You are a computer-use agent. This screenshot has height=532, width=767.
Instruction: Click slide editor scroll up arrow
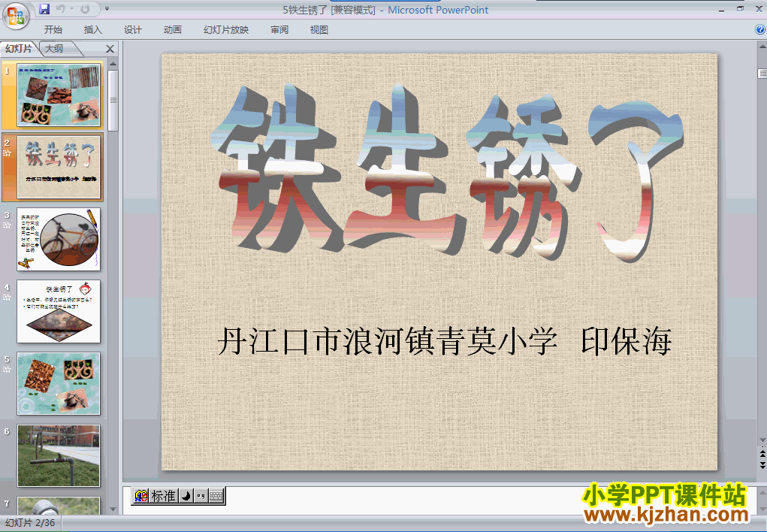click(762, 47)
